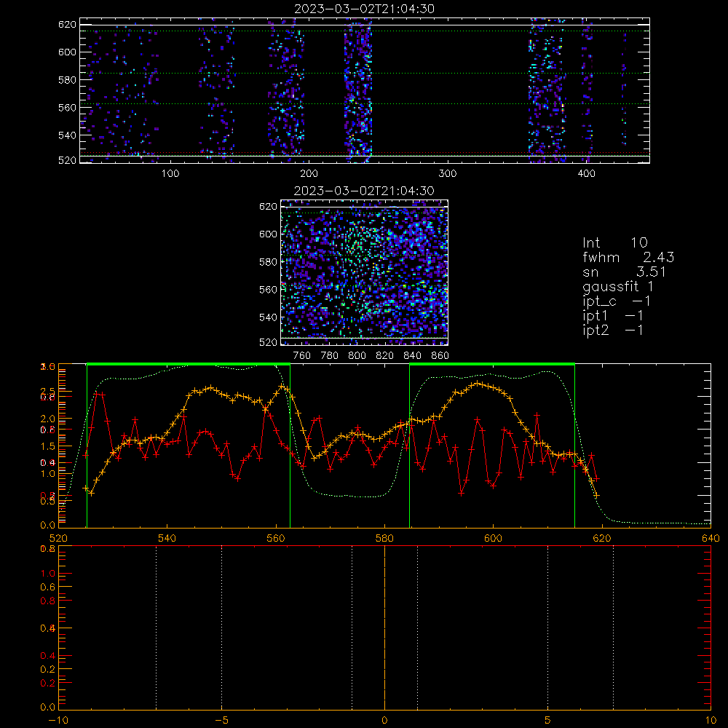The width and height of the screenshot is (728, 728).
Task: Select the 'ipt1 -1' parameter line
Action: 612,316
